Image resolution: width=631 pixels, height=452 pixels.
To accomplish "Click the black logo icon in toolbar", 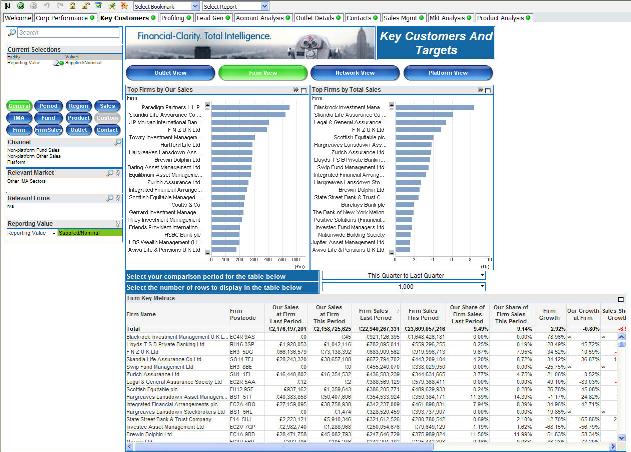I will click(7, 6).
